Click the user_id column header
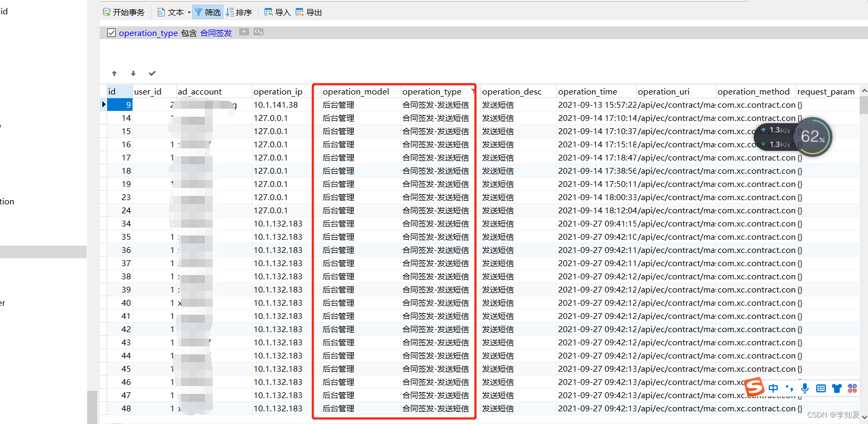Viewport: 868px width, 424px height. 154,91
